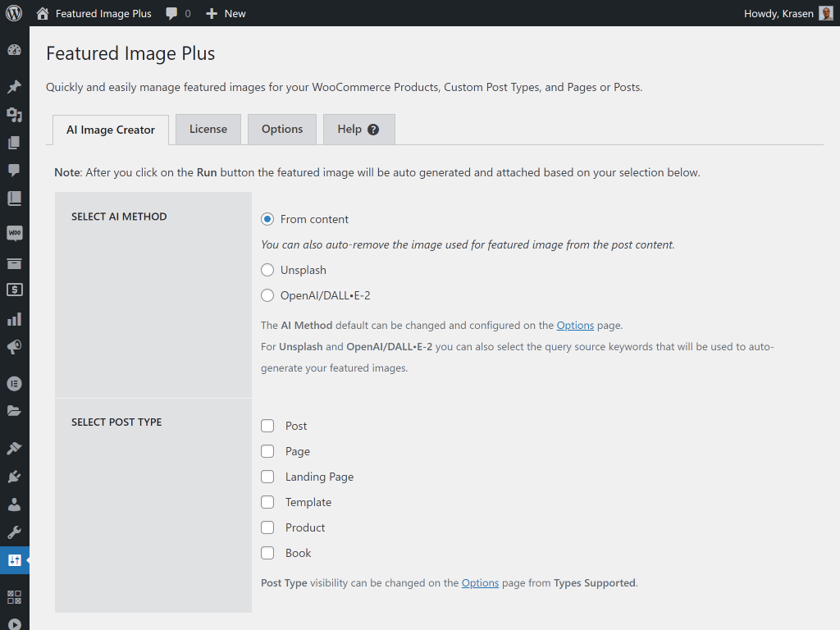Screen dimensions: 840x630
Task: Open Krasen's profile avatar
Action: [x=826, y=13]
